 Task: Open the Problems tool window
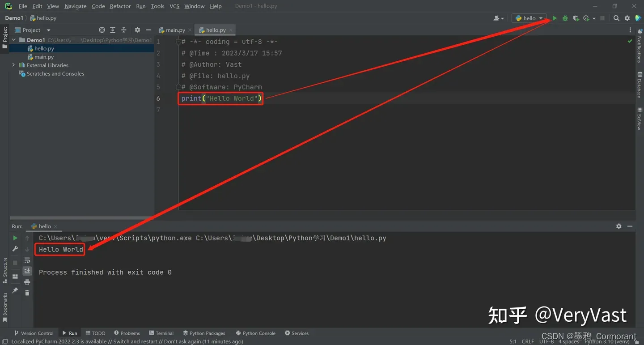coord(127,333)
